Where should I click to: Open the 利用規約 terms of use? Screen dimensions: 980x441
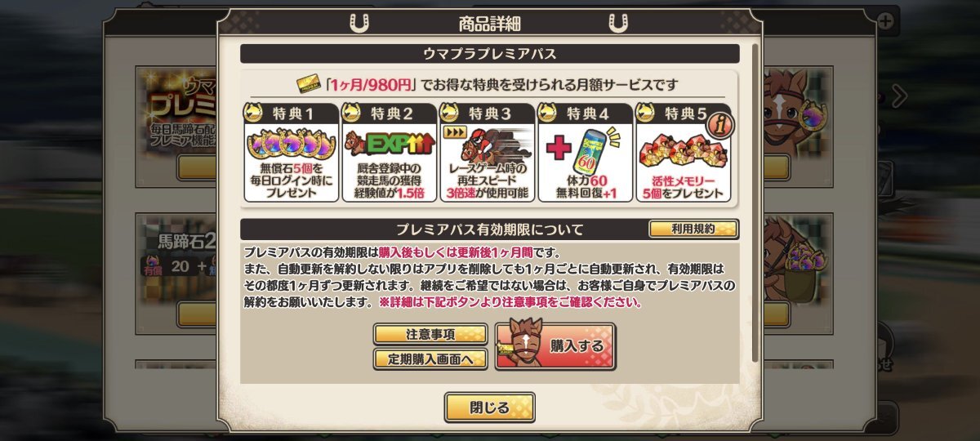click(693, 229)
